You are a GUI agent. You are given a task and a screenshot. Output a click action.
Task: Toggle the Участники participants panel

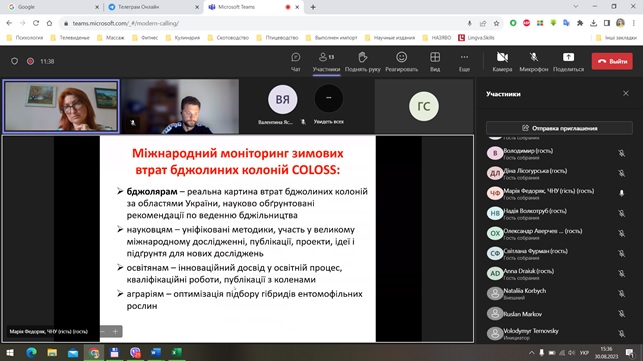pyautogui.click(x=326, y=62)
